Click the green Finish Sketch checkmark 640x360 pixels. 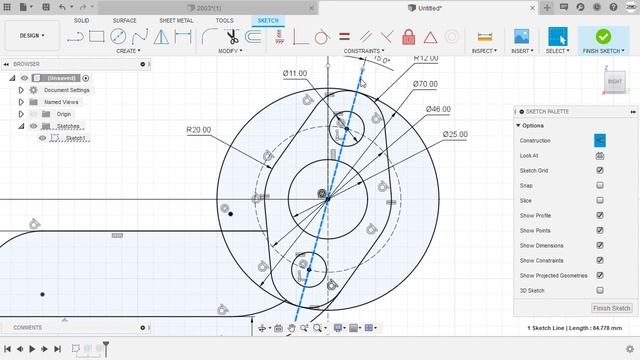pos(603,37)
